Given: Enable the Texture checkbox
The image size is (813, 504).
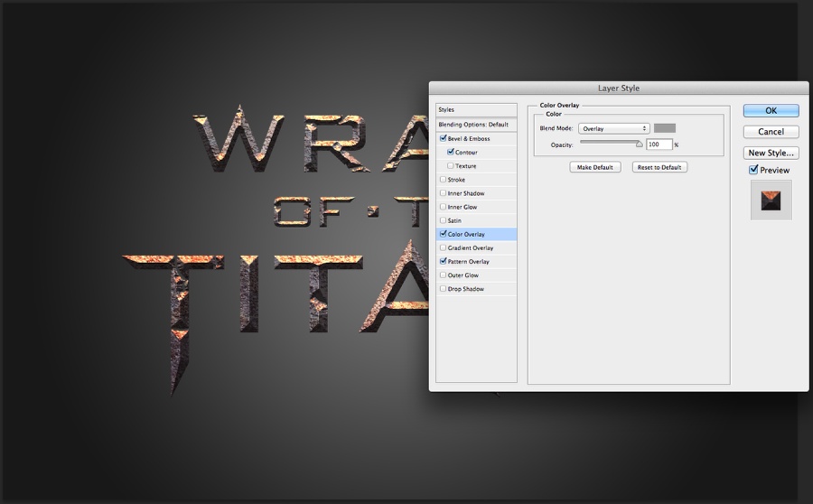Looking at the screenshot, I should point(450,166).
